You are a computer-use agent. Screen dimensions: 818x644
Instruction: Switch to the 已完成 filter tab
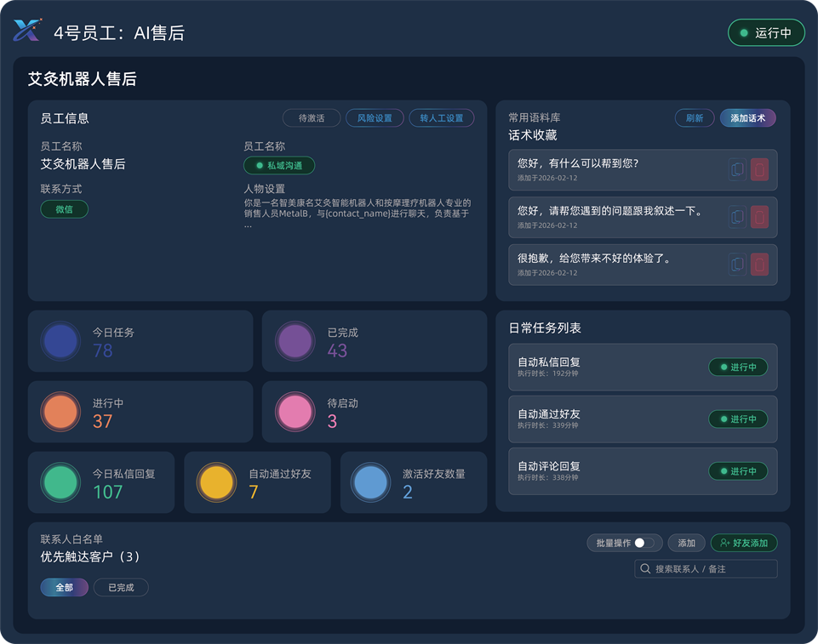point(121,588)
